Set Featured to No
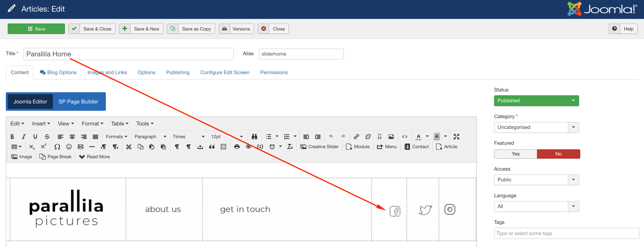The width and height of the screenshot is (644, 247). (558, 154)
